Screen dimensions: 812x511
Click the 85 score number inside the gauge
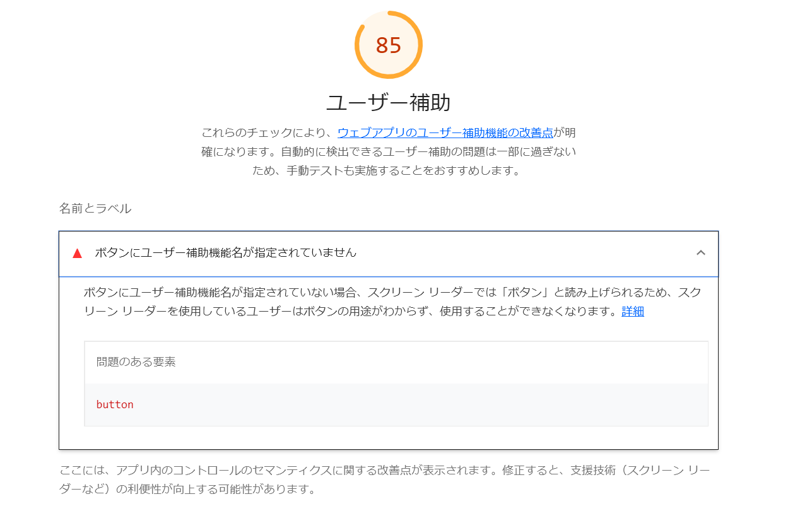389,44
